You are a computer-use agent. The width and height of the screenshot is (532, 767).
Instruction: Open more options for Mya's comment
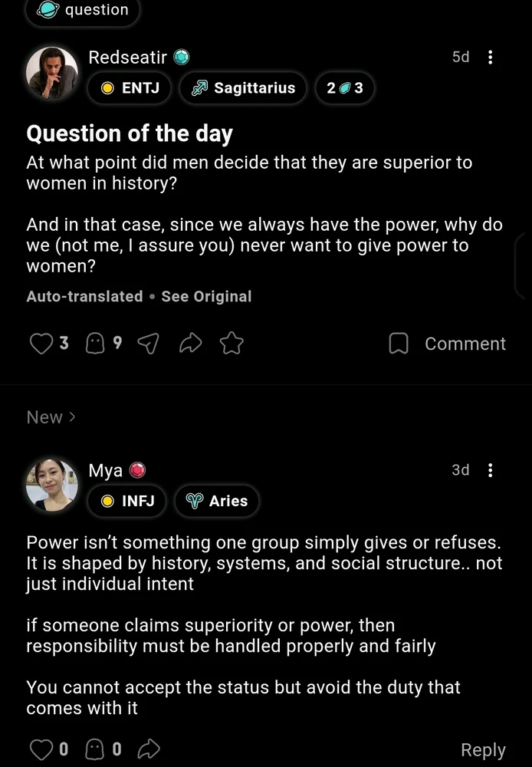(x=491, y=470)
